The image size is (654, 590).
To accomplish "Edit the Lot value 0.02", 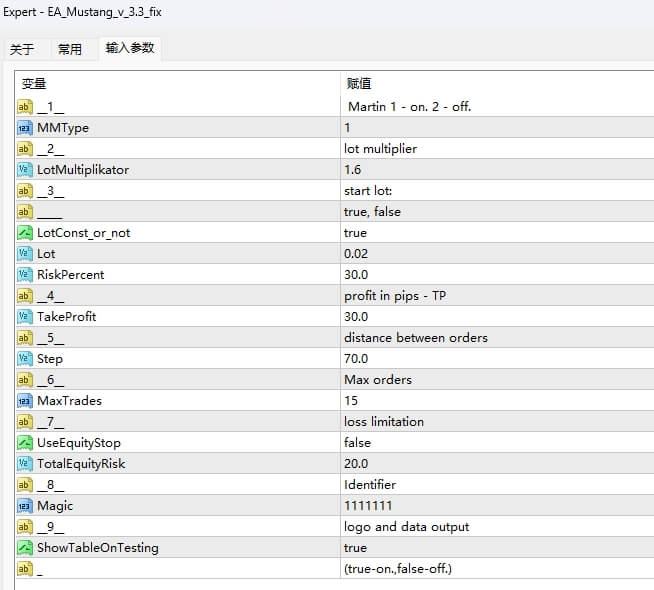I will click(356, 254).
